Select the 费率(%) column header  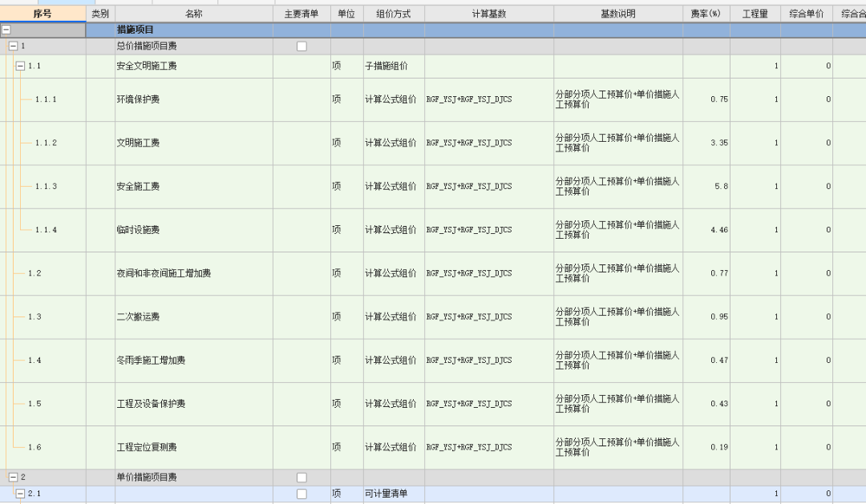point(706,14)
